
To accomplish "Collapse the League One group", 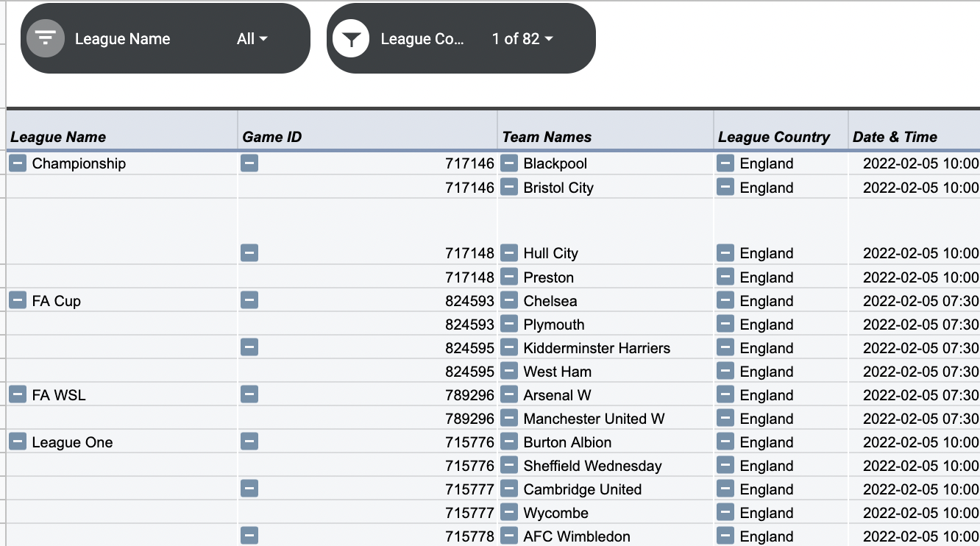I will [18, 442].
